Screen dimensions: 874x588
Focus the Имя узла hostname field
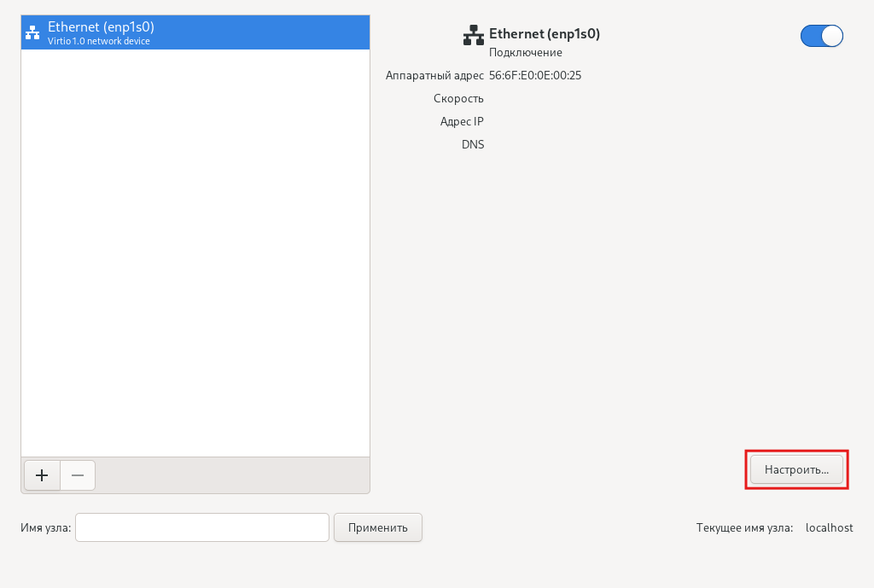(202, 527)
